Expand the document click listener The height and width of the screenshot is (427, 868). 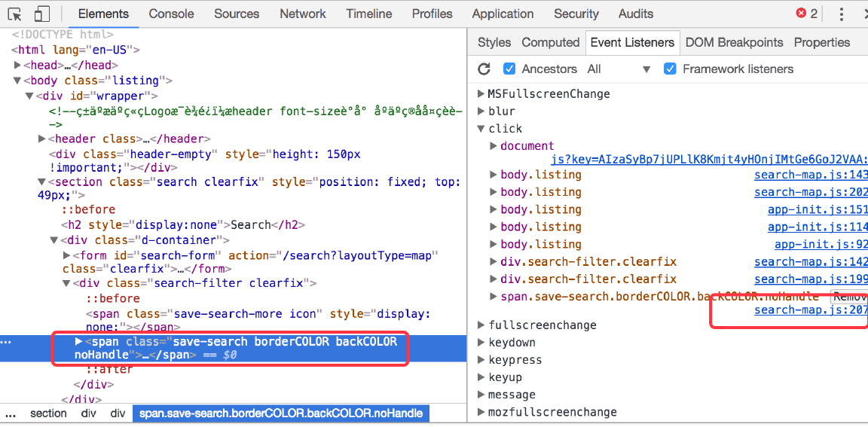[494, 146]
